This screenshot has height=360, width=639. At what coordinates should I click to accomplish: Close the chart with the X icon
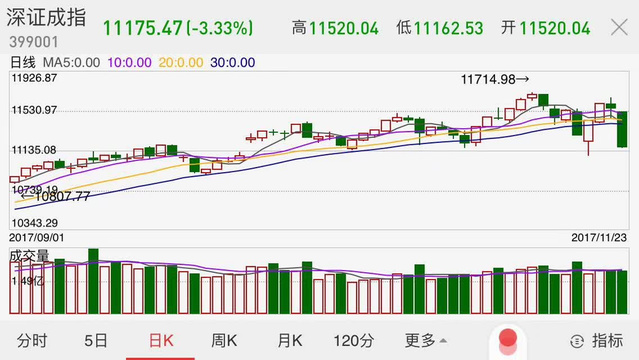coord(619,28)
